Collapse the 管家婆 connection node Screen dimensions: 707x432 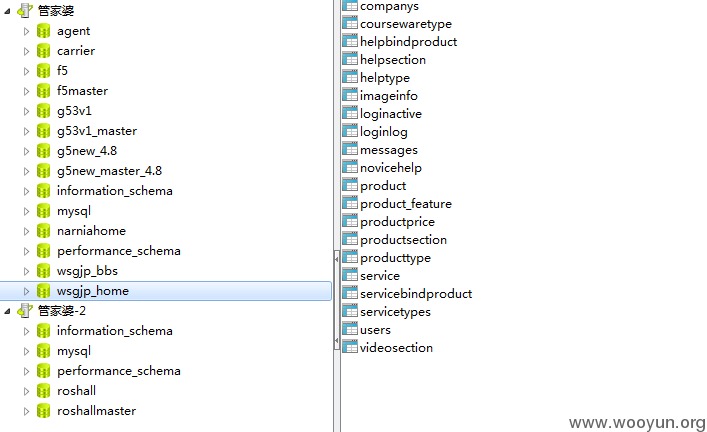[7, 11]
